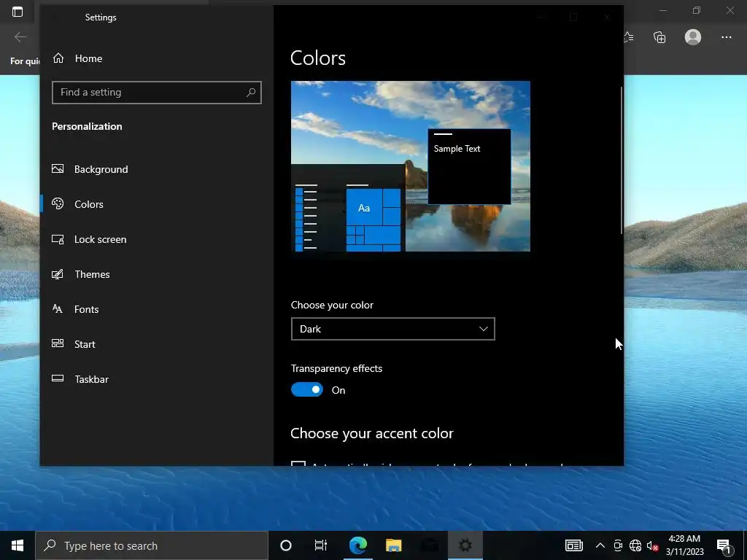The image size is (747, 560).
Task: Click the Fonts icon
Action: 58,308
